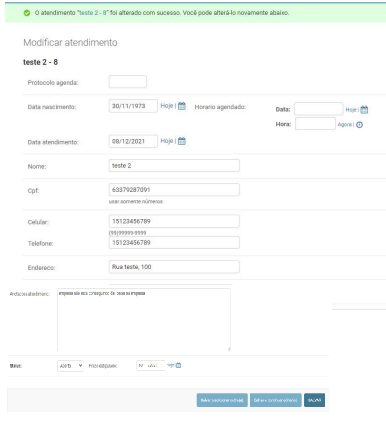The image size is (386, 426).
Task: Click inside the large atendimento notes textarea
Action: pyautogui.click(x=144, y=320)
